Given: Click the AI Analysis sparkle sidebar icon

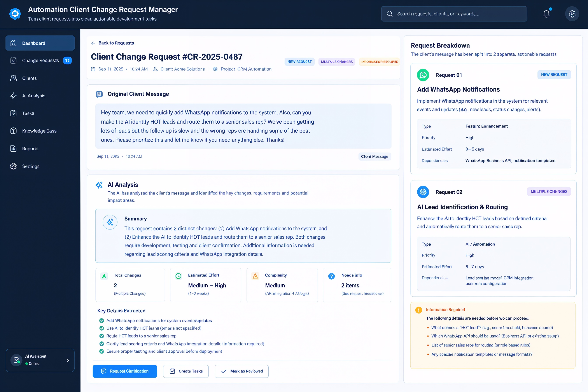Looking at the screenshot, I should 14,96.
